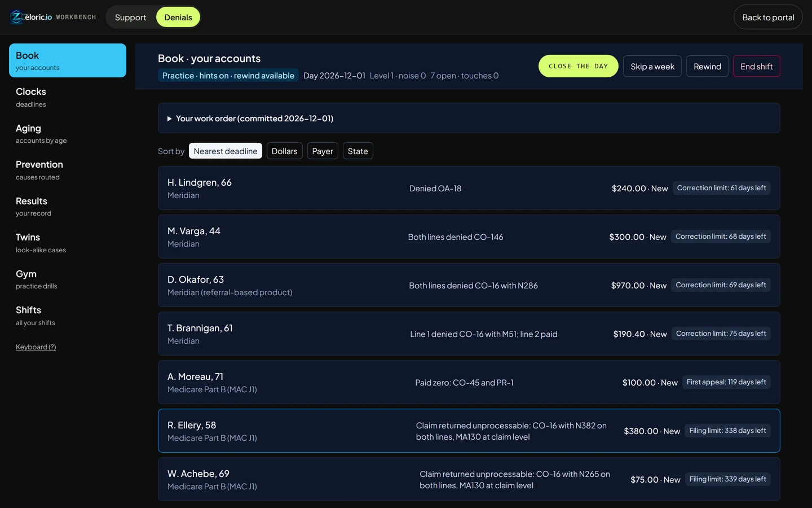This screenshot has height=508, width=812.
Task: Go Back to portal
Action: [x=768, y=17]
